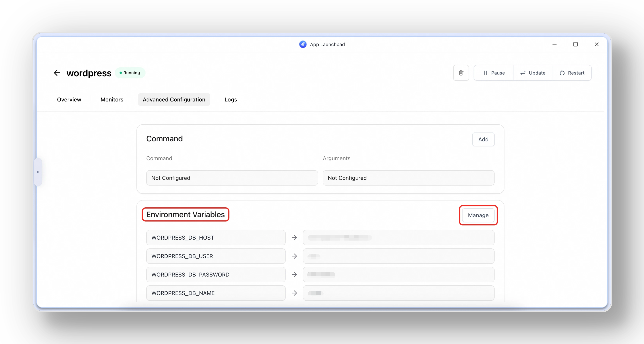Open the Overview tab

click(69, 99)
